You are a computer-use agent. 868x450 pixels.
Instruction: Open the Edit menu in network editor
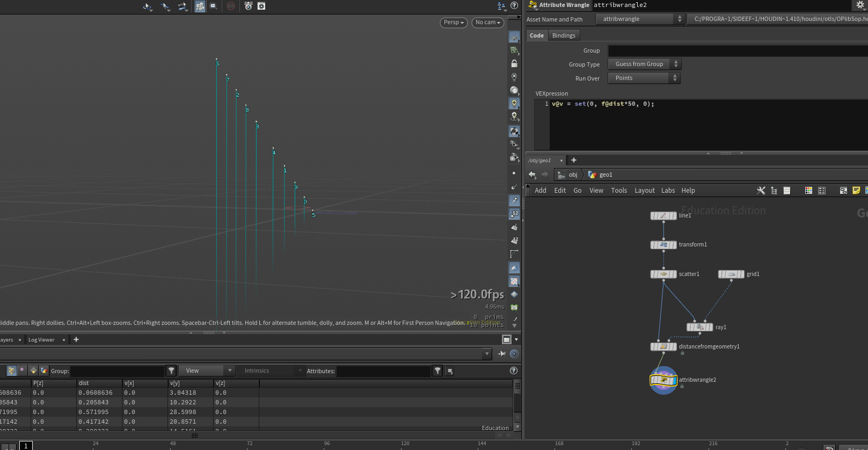click(560, 191)
